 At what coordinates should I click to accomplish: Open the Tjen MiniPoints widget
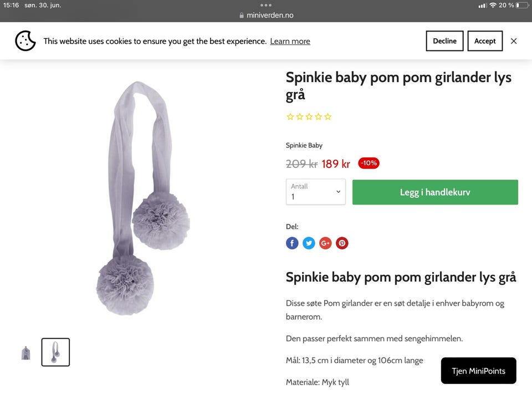click(x=478, y=371)
